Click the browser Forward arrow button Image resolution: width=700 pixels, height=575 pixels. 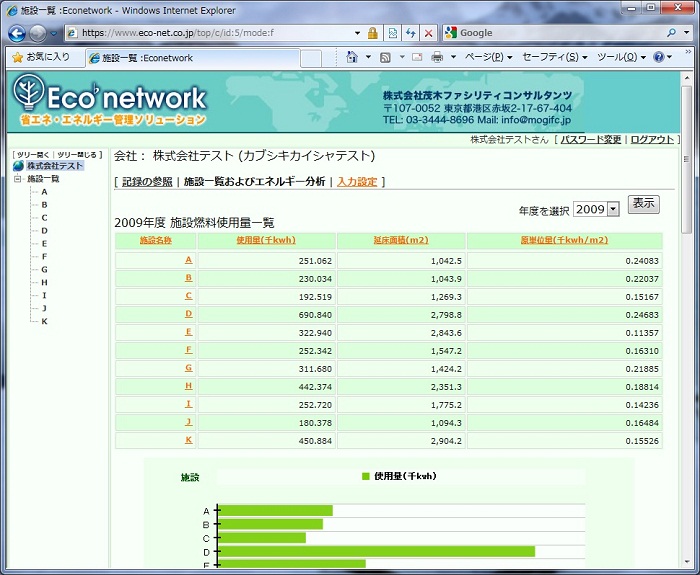(38, 33)
